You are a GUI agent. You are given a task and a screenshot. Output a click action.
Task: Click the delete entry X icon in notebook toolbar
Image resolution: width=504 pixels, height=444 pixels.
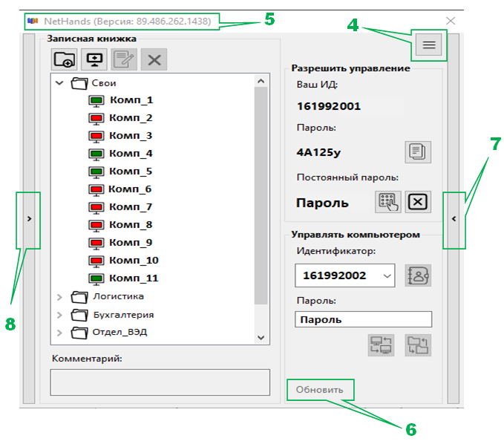tap(154, 60)
